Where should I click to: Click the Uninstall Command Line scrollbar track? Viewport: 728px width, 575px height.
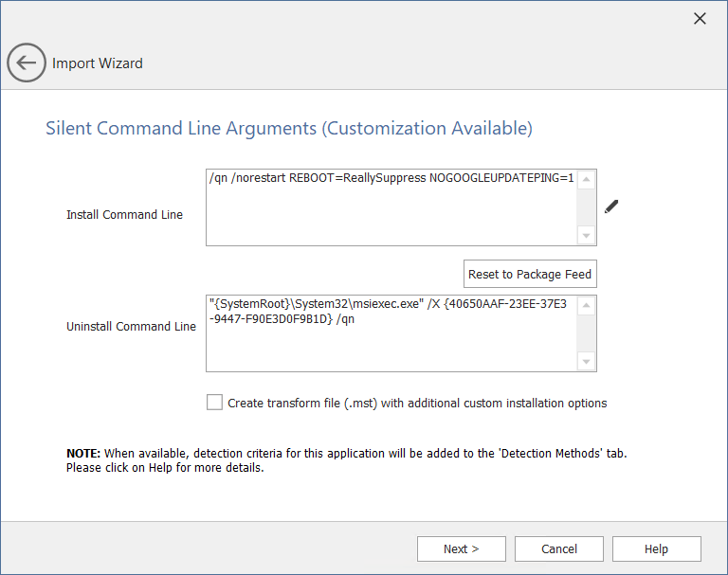click(x=587, y=333)
